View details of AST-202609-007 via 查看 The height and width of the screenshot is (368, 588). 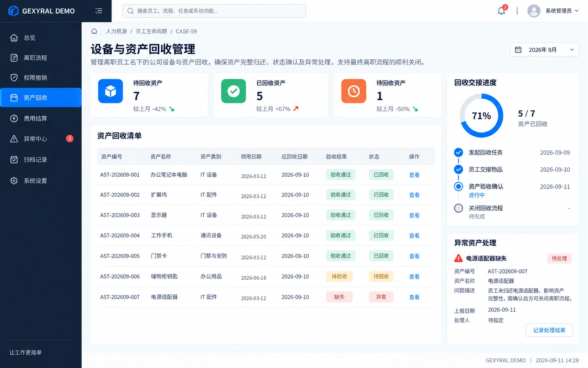click(x=414, y=297)
